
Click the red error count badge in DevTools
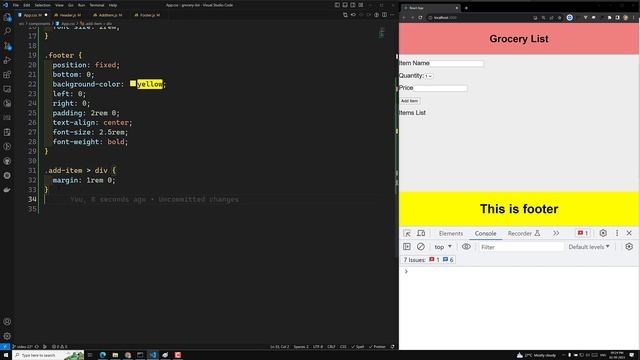582,233
